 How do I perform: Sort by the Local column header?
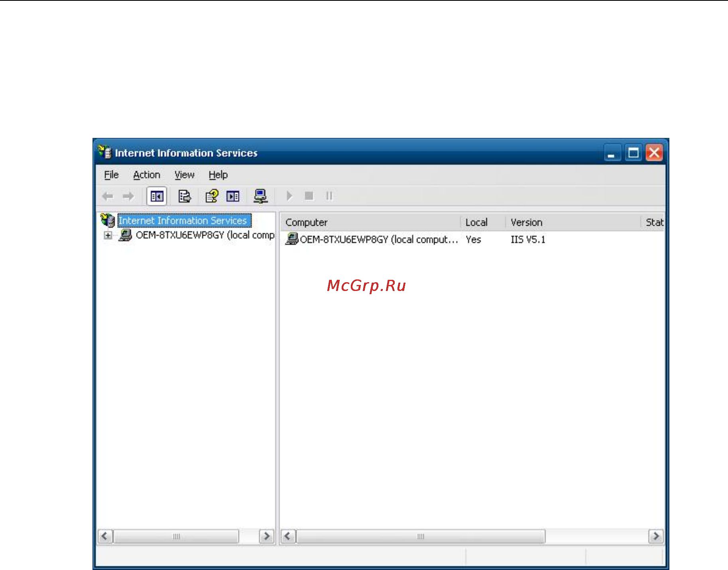(x=483, y=222)
